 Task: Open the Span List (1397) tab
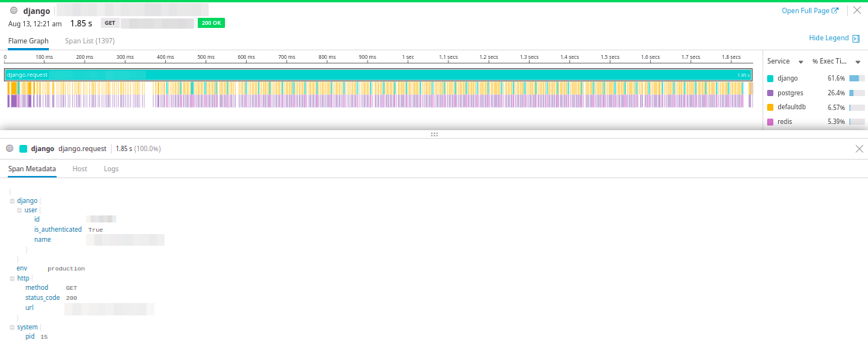pyautogui.click(x=90, y=41)
